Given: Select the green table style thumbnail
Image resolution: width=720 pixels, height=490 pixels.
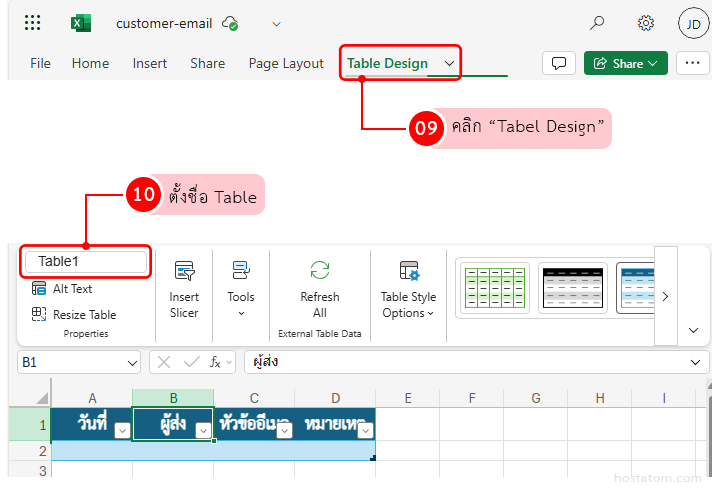Looking at the screenshot, I should click(x=495, y=289).
